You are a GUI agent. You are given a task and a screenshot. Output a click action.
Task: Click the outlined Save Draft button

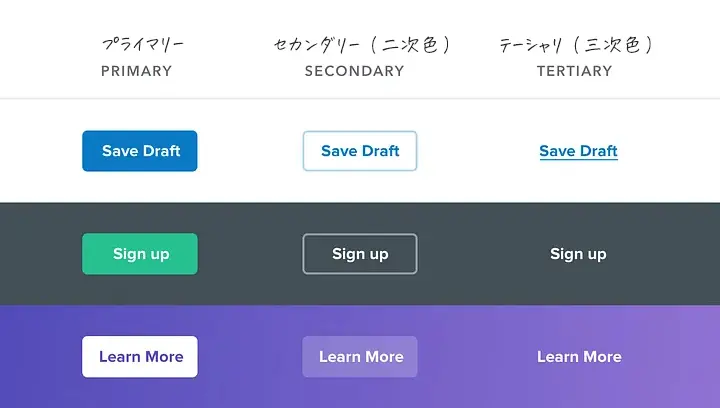click(x=360, y=151)
